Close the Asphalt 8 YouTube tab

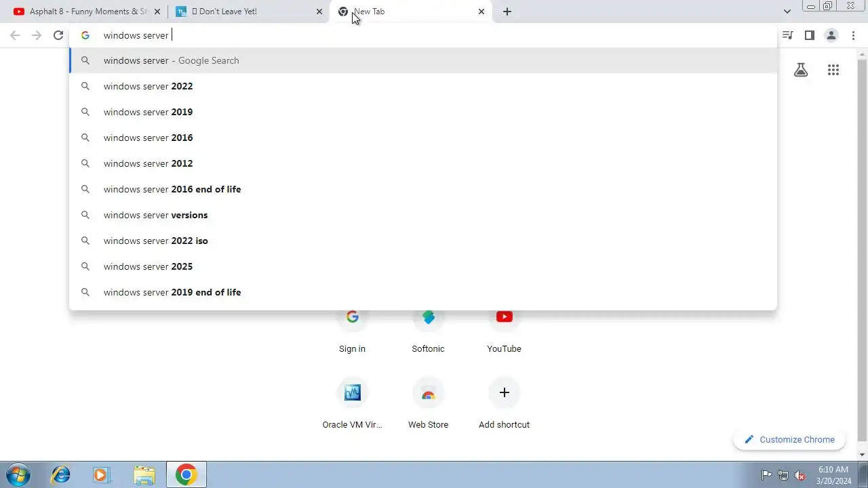tap(157, 12)
